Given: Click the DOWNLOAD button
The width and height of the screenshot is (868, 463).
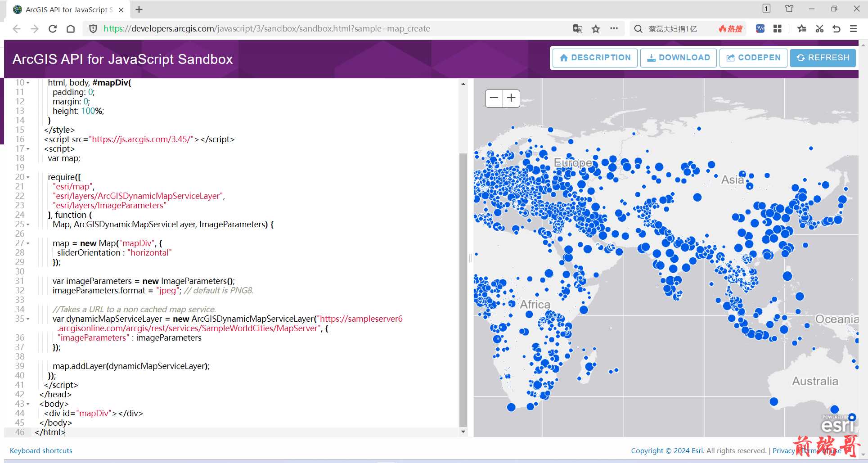Looking at the screenshot, I should pyautogui.click(x=678, y=58).
